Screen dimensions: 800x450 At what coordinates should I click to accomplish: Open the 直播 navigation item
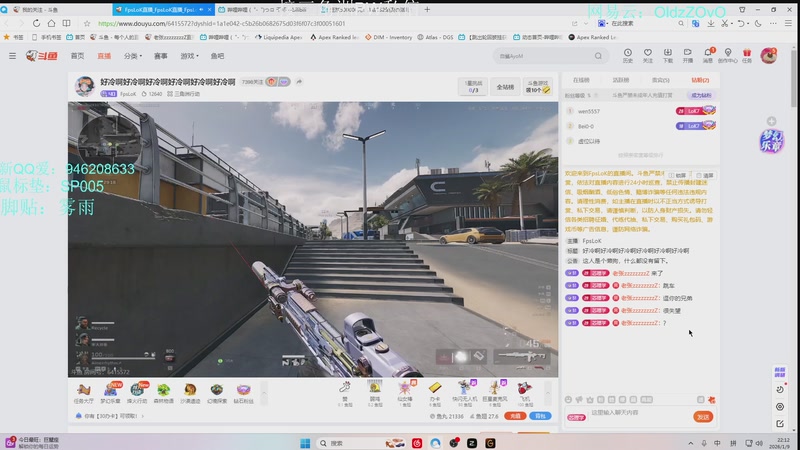click(x=104, y=56)
